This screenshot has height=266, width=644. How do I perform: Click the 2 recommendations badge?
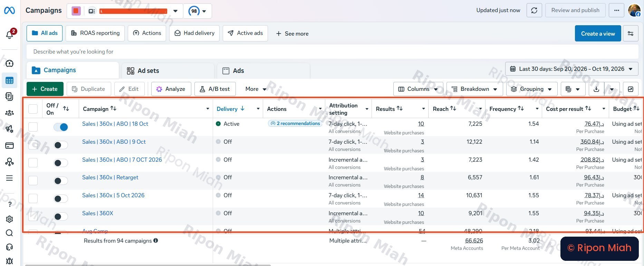click(295, 123)
